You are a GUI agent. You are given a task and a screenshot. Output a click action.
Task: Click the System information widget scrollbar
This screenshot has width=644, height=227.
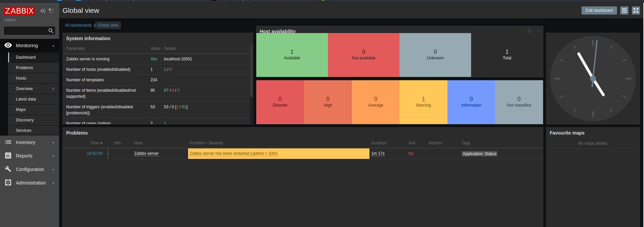251,71
